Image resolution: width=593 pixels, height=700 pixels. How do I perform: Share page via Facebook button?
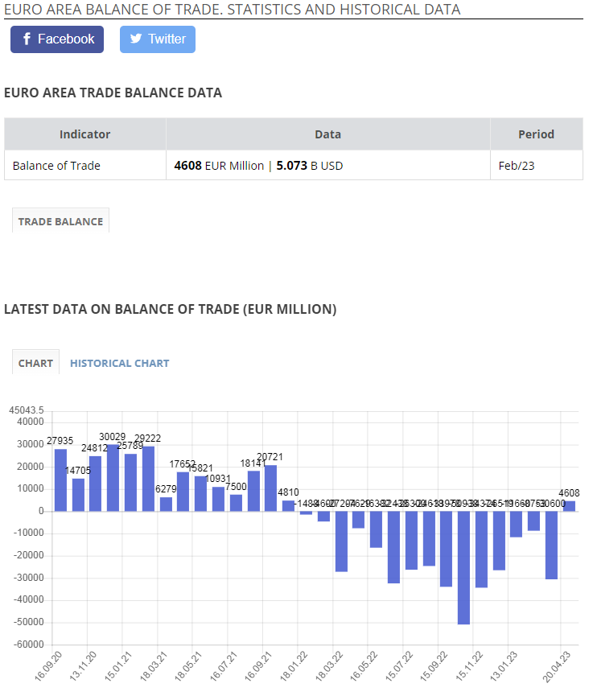tap(57, 39)
